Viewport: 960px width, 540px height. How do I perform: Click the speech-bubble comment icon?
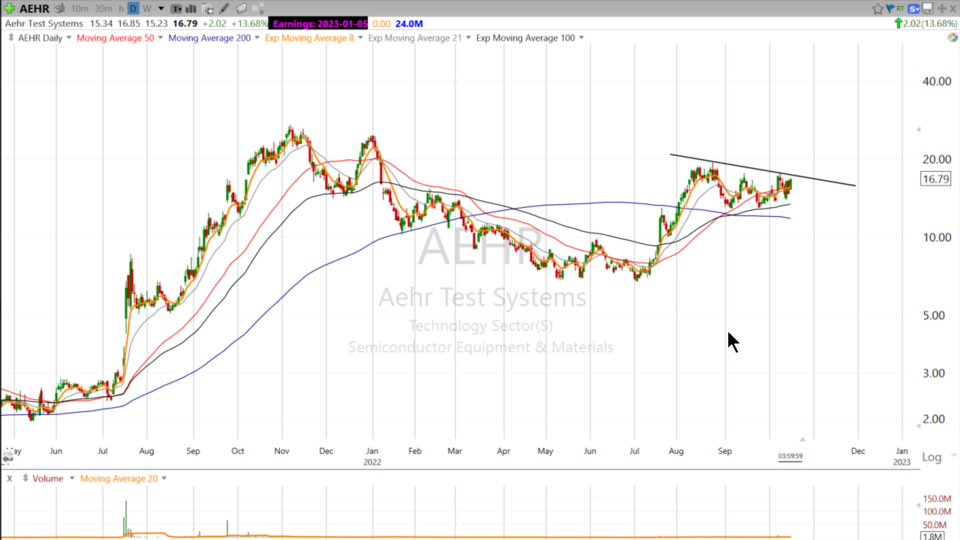(241, 9)
